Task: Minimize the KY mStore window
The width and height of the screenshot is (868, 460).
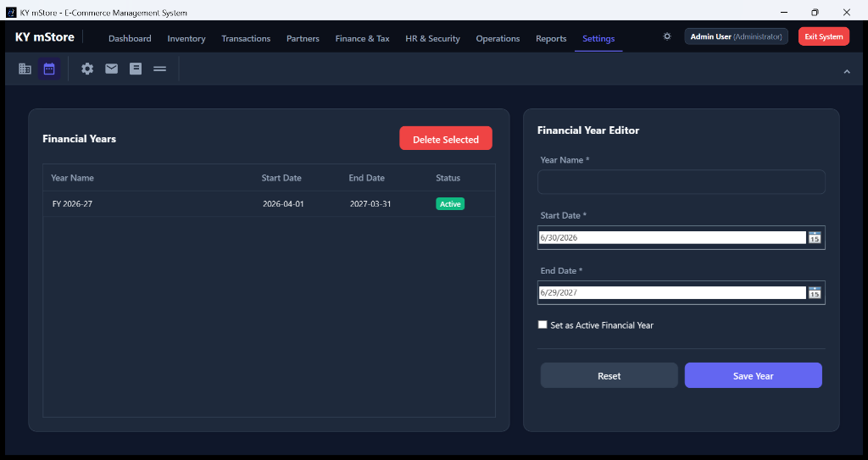Action: point(784,12)
